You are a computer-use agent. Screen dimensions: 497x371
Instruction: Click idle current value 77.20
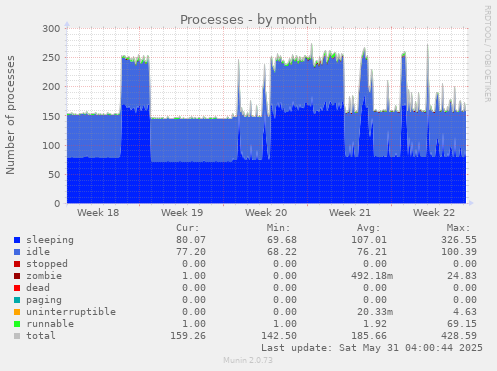pyautogui.click(x=191, y=252)
